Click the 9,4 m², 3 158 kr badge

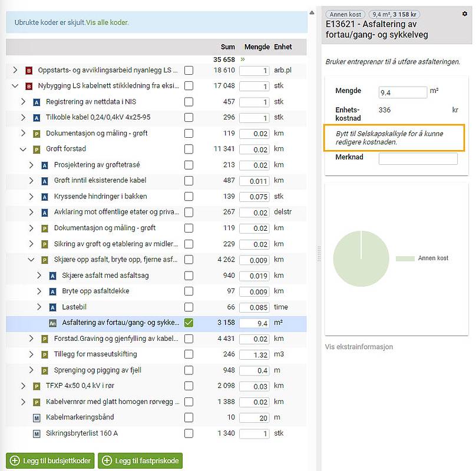394,14
